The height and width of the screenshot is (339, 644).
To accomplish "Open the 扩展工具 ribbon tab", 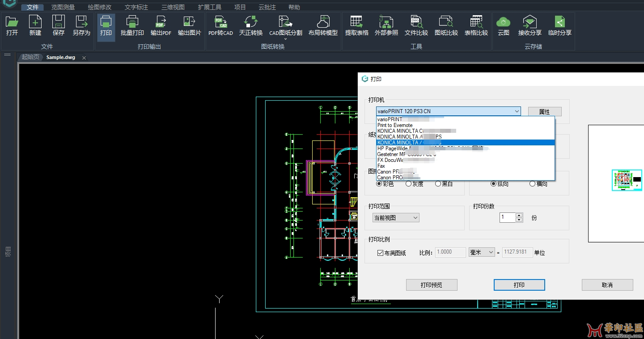I will pyautogui.click(x=210, y=7).
